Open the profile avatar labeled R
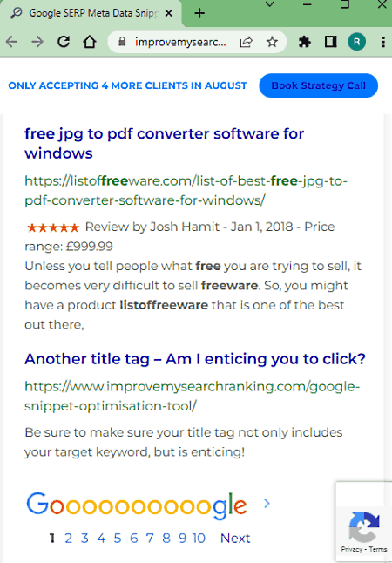Image resolution: width=392 pixels, height=563 pixels. 356,42
